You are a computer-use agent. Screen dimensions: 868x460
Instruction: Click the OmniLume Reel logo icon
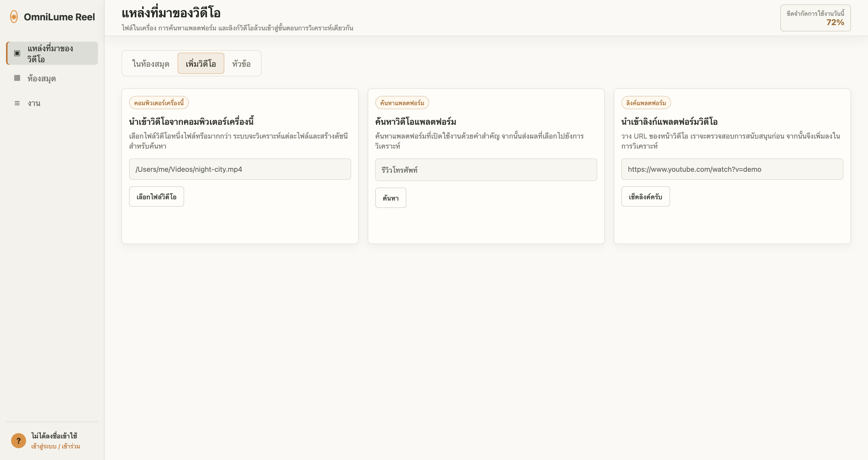(14, 17)
